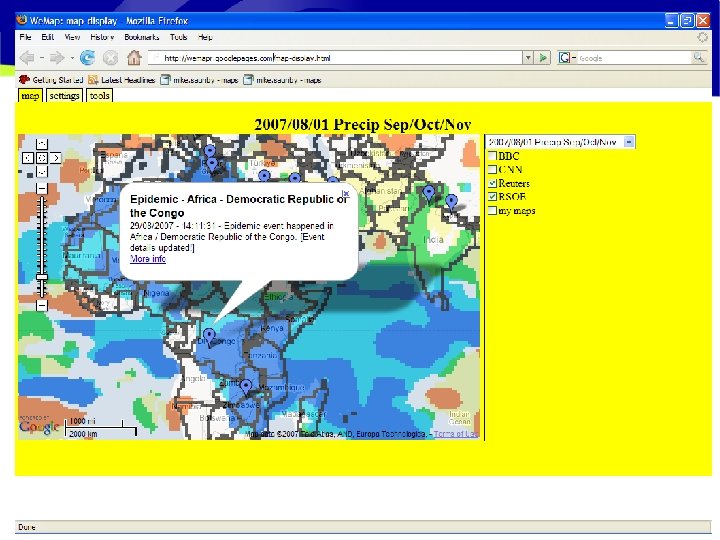Click the topmost marker over Europe

point(209,150)
